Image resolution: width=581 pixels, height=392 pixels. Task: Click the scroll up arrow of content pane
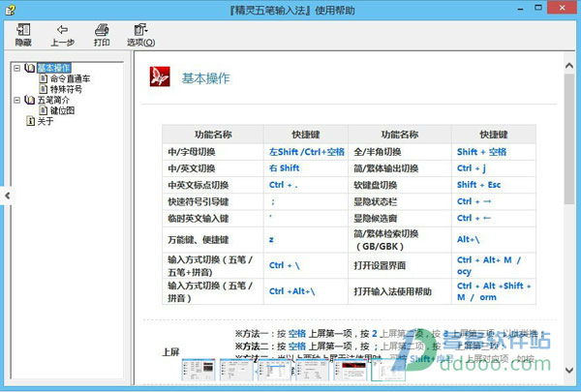569,66
